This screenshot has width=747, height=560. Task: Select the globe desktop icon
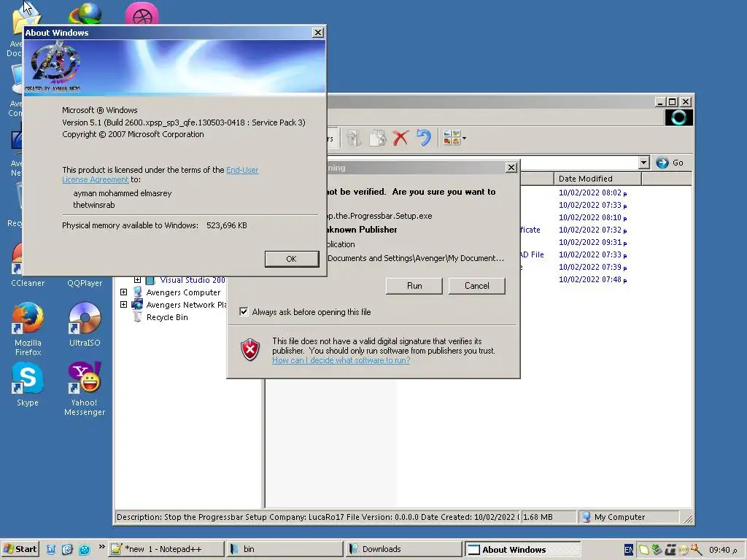tap(85, 13)
